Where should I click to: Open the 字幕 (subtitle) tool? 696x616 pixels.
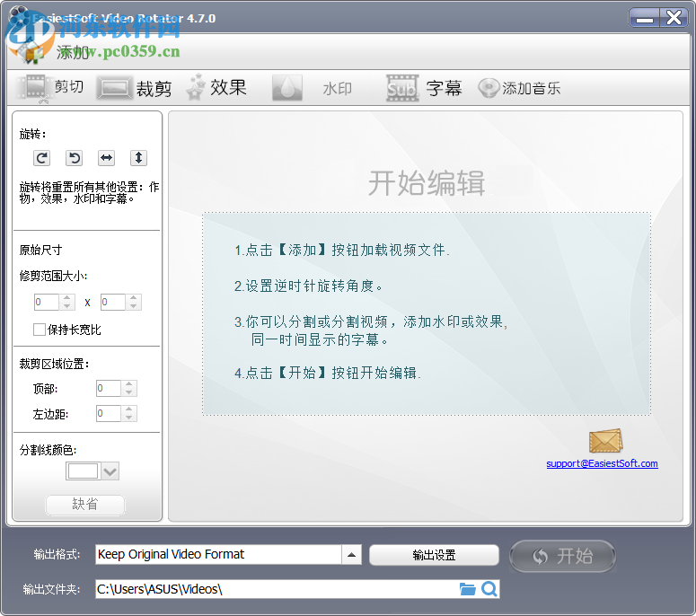coord(424,88)
